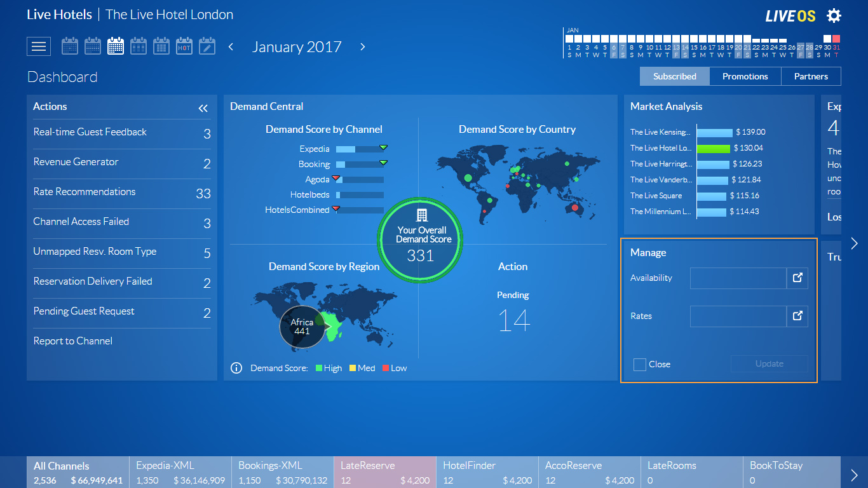
Task: Click the Availability input field
Action: coord(738,278)
